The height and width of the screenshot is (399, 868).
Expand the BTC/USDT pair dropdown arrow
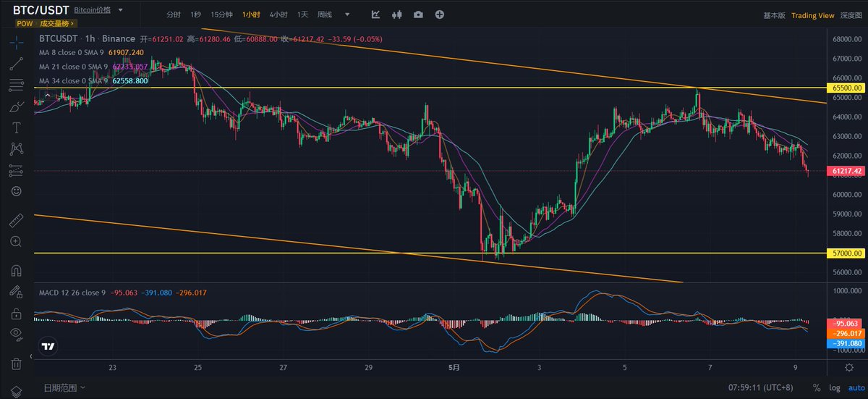point(120,11)
